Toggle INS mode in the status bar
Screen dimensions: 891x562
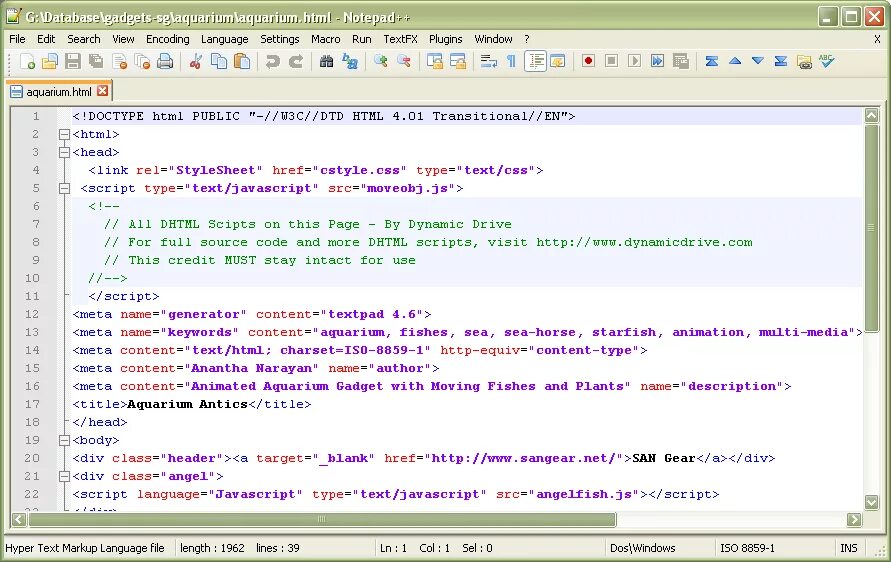pos(848,548)
